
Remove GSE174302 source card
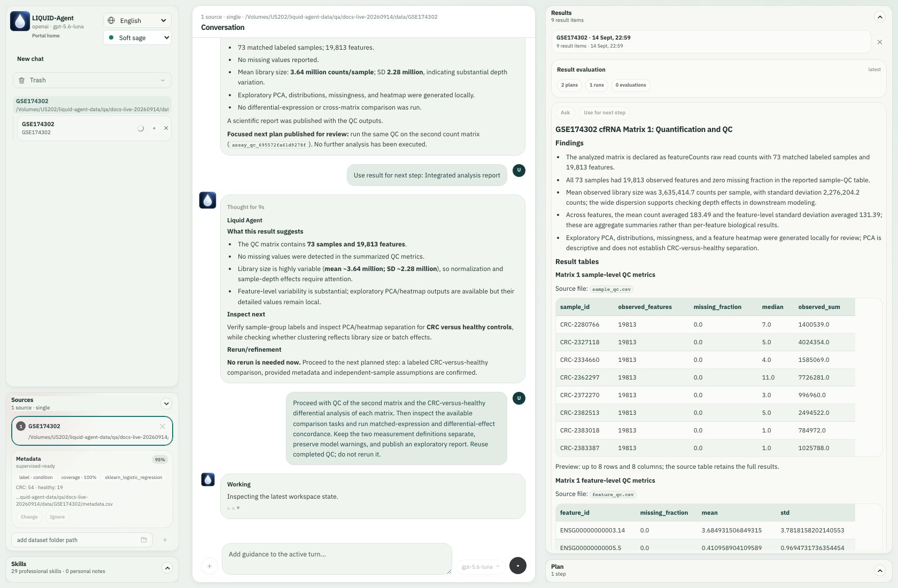click(162, 426)
